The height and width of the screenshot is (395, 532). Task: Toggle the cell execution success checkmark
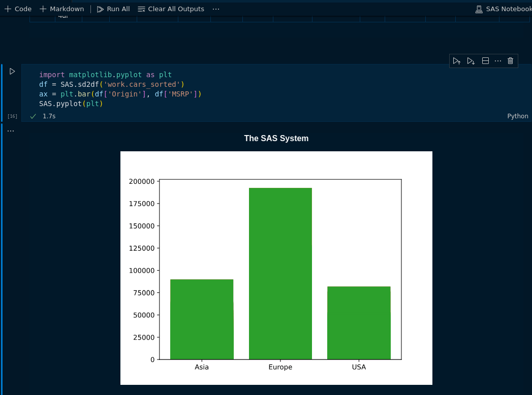coord(33,116)
